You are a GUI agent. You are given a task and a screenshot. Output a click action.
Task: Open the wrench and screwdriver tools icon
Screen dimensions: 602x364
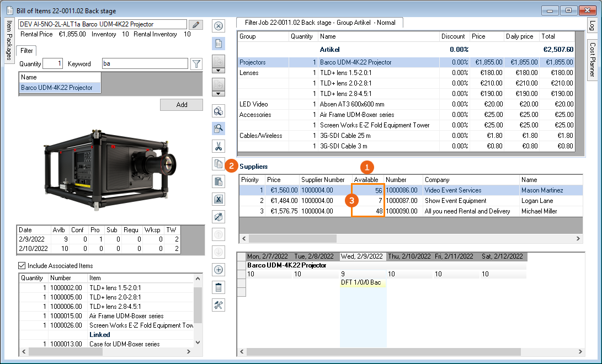[219, 305]
